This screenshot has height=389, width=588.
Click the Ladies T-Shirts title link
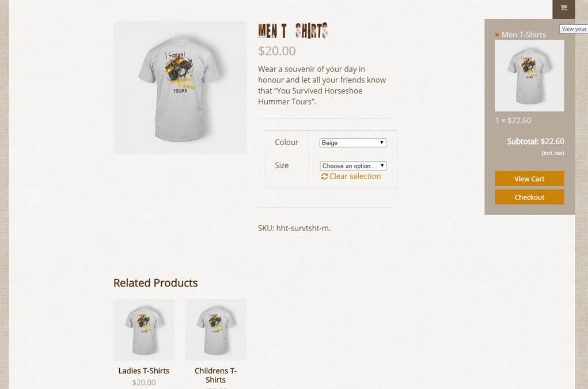point(144,371)
